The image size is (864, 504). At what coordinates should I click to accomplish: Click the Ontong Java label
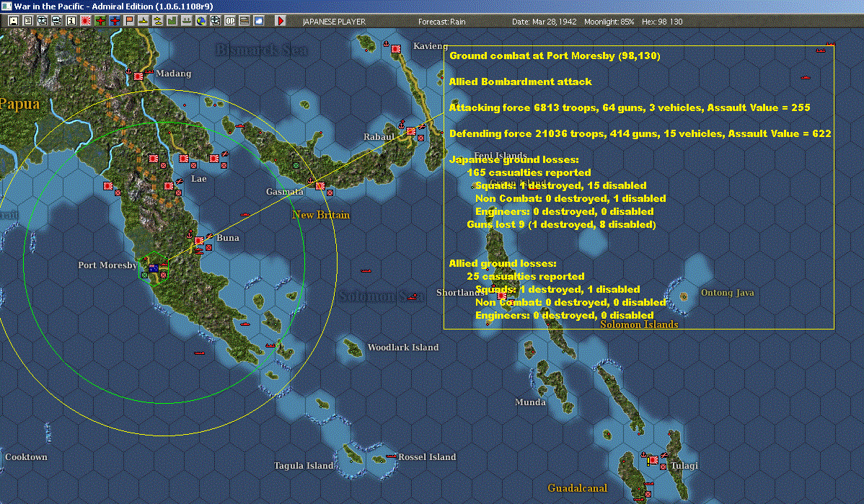click(728, 293)
